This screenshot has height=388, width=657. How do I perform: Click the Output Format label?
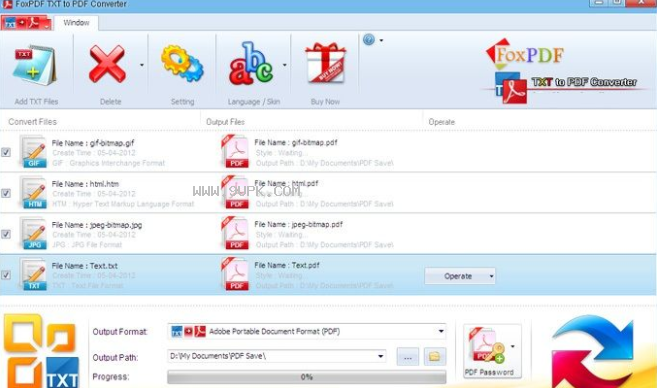click(x=120, y=332)
